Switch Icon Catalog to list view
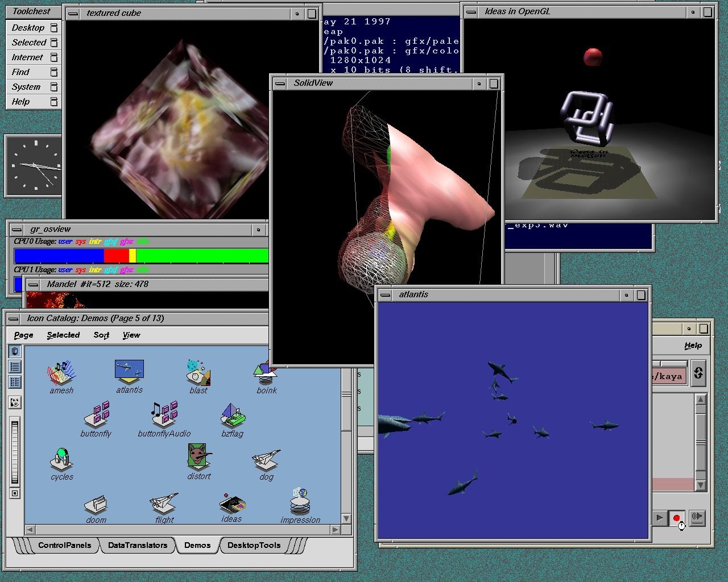 point(15,367)
